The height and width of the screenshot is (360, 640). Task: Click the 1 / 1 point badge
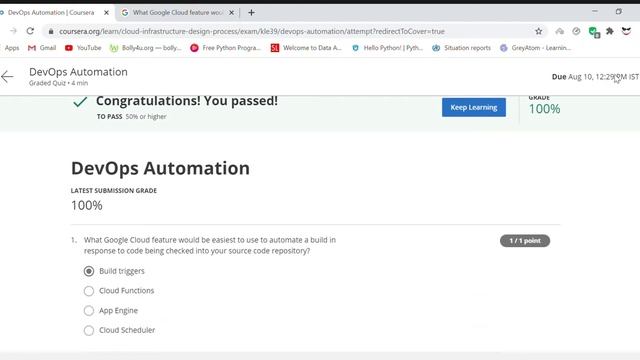(x=525, y=241)
